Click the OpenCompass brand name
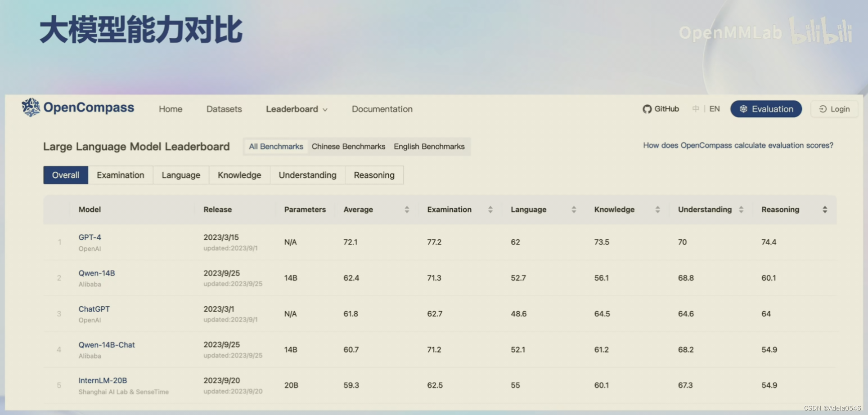 tap(89, 107)
